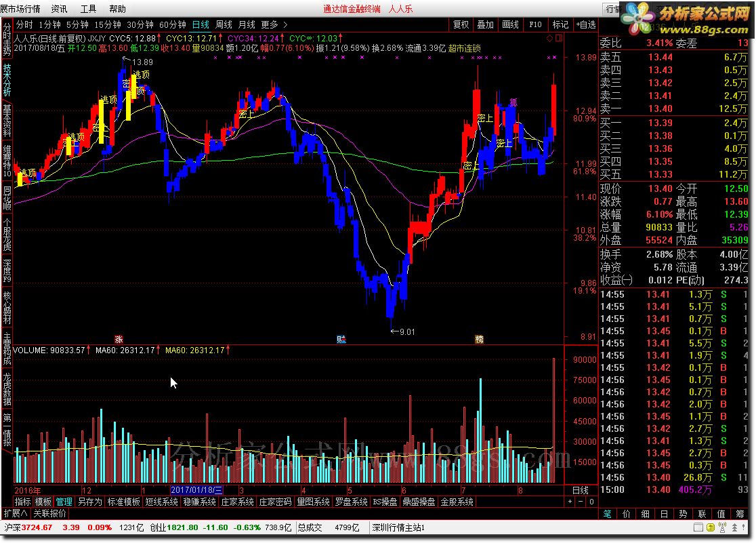Open the 帮助 menu
The height and width of the screenshot is (543, 756).
[x=117, y=9]
